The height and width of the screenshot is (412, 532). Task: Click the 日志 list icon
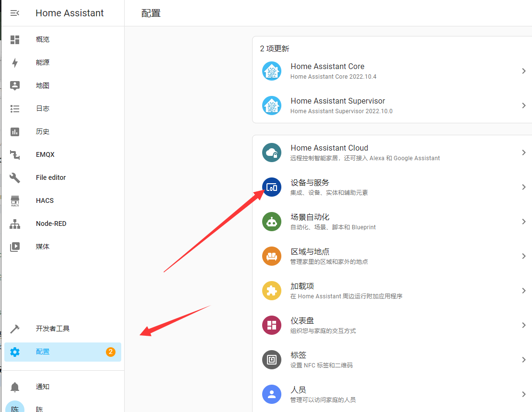pyautogui.click(x=14, y=109)
